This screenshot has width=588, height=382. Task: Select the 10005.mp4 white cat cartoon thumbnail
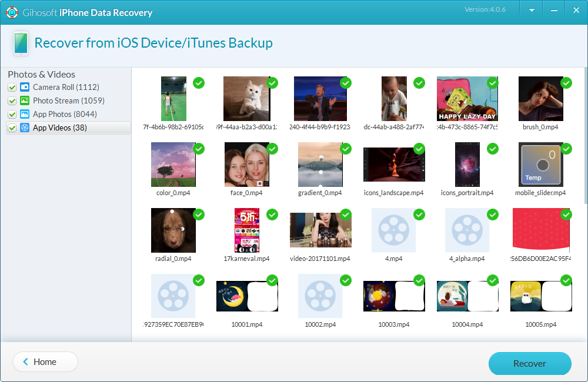pyautogui.click(x=541, y=296)
